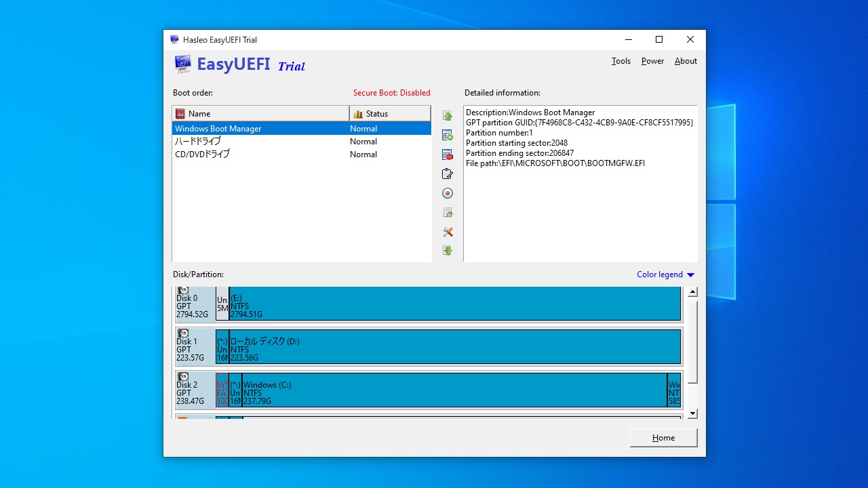868x488 pixels.
Task: Select the ハードドライブ boot entry
Action: [301, 142]
